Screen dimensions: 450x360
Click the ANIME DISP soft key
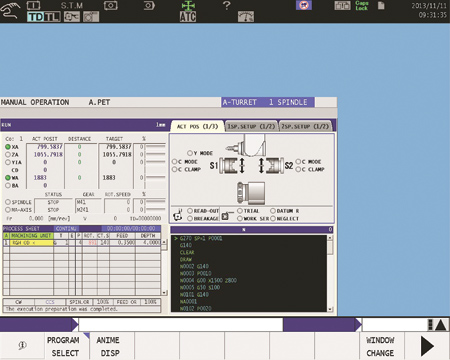tap(112, 346)
